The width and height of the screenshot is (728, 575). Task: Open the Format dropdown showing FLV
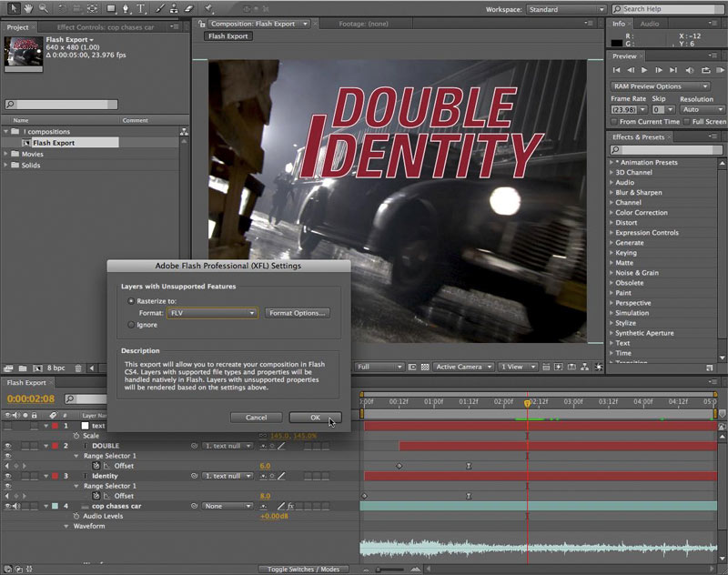click(x=212, y=313)
